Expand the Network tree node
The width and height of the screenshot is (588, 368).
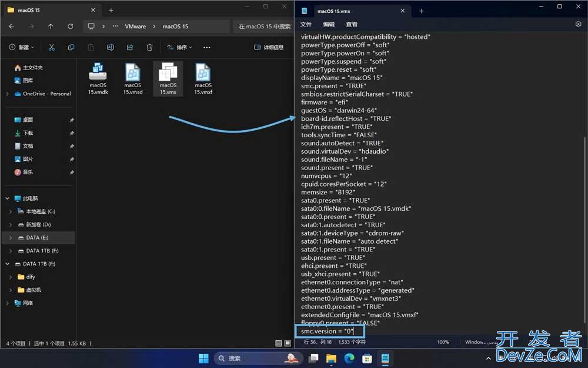click(7, 303)
